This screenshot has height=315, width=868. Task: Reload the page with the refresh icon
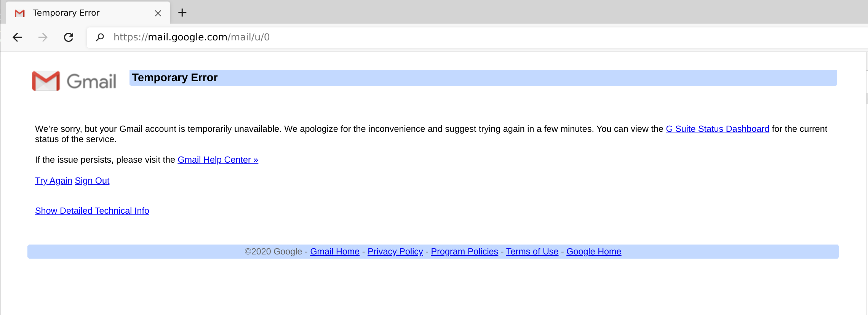click(69, 37)
